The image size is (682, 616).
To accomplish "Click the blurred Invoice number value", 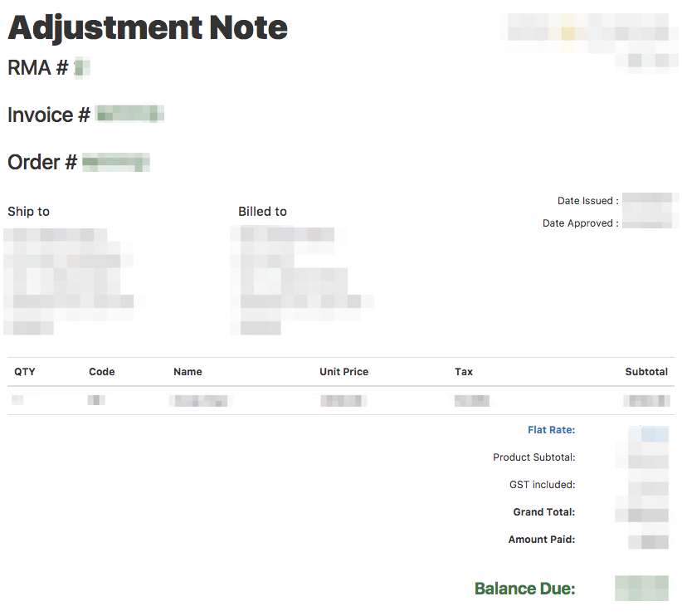I will coord(129,114).
